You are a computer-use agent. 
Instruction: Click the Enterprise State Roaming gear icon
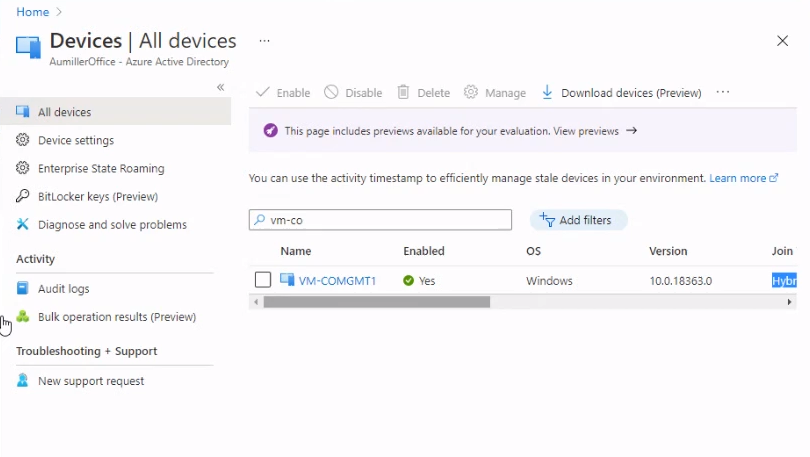point(23,168)
